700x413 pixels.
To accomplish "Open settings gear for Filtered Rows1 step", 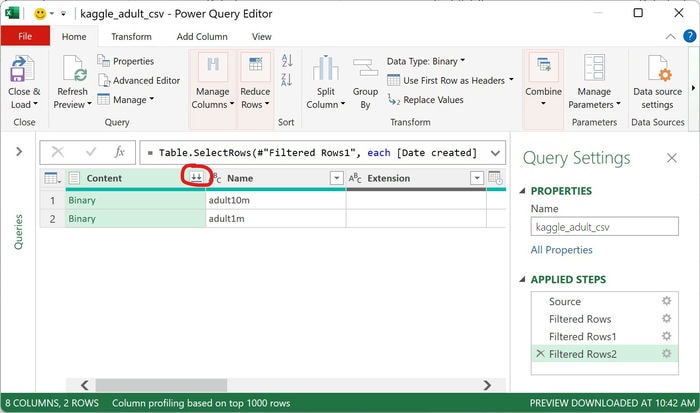I will point(666,336).
